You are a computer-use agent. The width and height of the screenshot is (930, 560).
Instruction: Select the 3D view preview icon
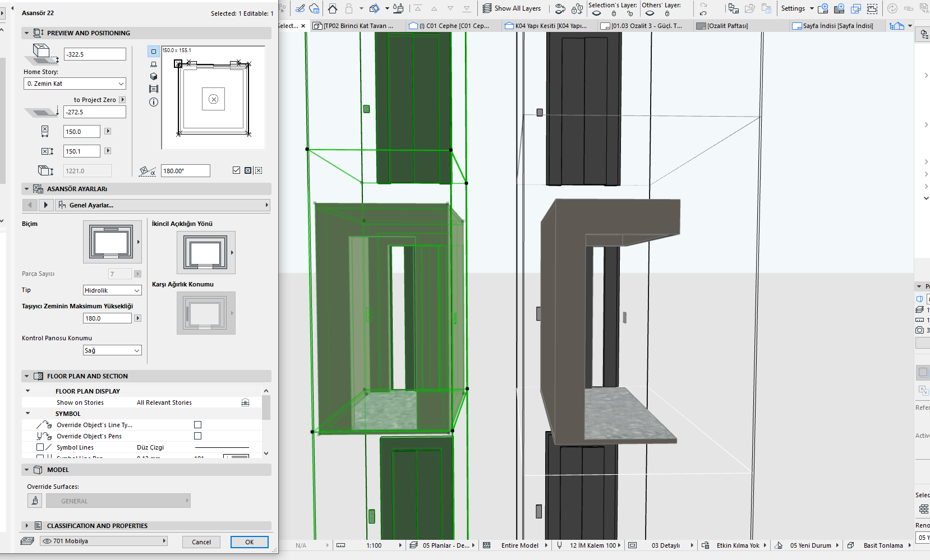(154, 76)
